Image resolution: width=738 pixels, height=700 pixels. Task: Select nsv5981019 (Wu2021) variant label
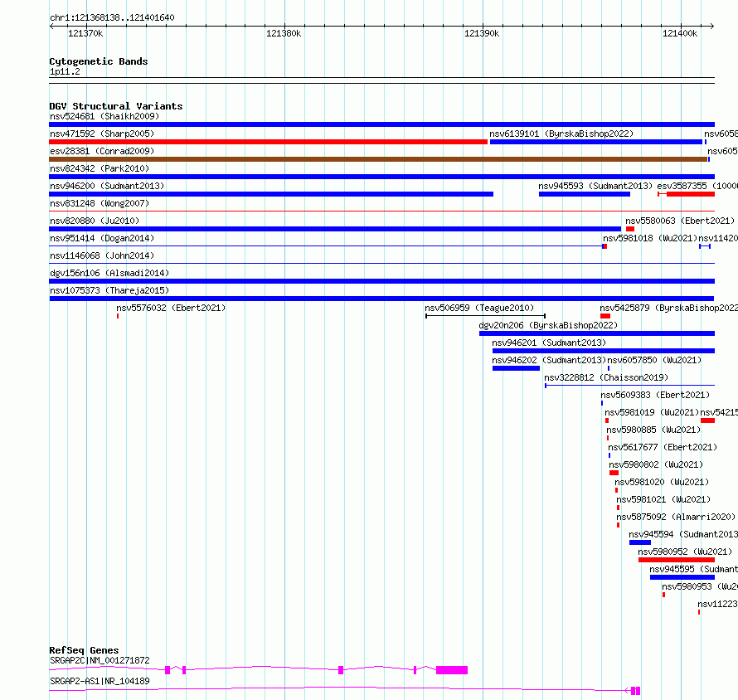[652, 412]
